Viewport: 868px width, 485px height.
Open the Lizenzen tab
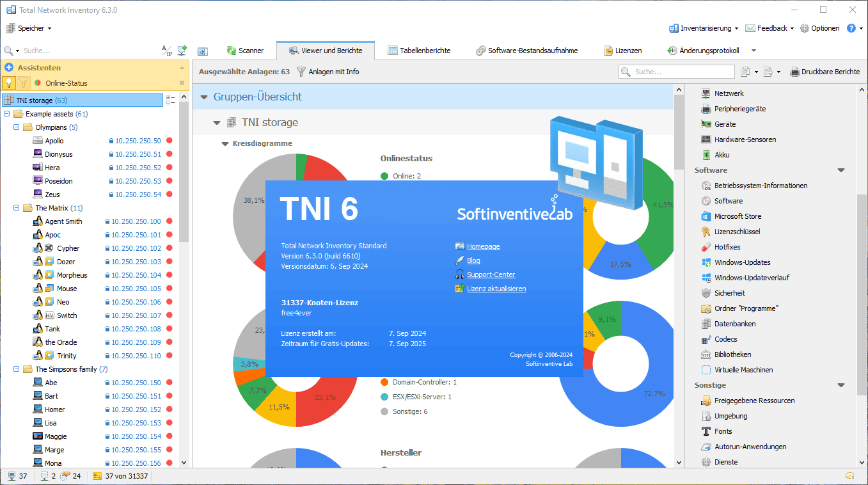[x=623, y=51]
